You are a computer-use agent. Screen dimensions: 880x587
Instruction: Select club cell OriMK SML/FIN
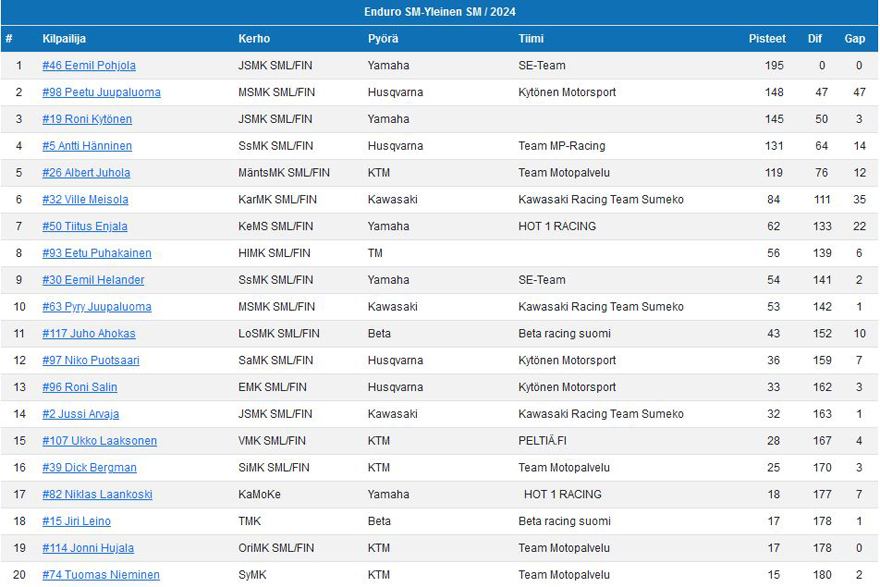276,548
